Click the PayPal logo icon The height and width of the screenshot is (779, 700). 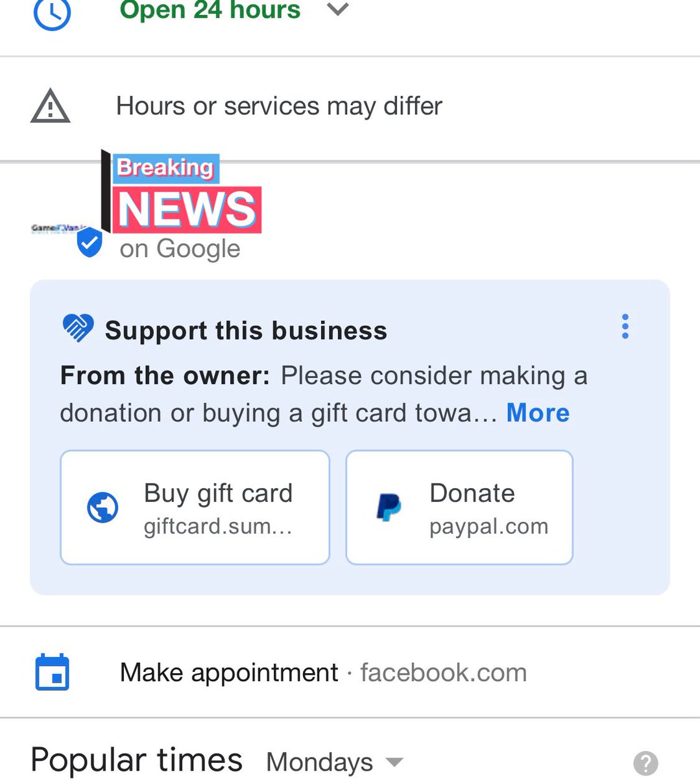(389, 508)
